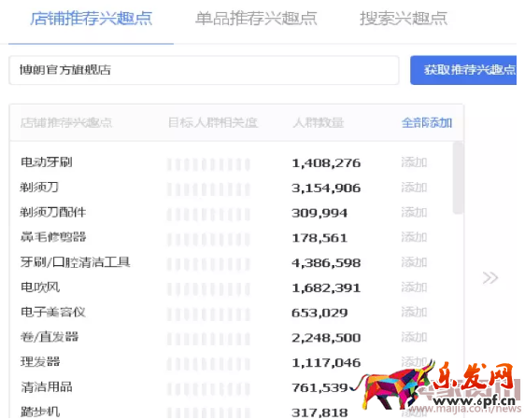This screenshot has width=525, height=420.
Task: Switch to 单品推荐兴趣点 tab
Action: click(x=256, y=19)
